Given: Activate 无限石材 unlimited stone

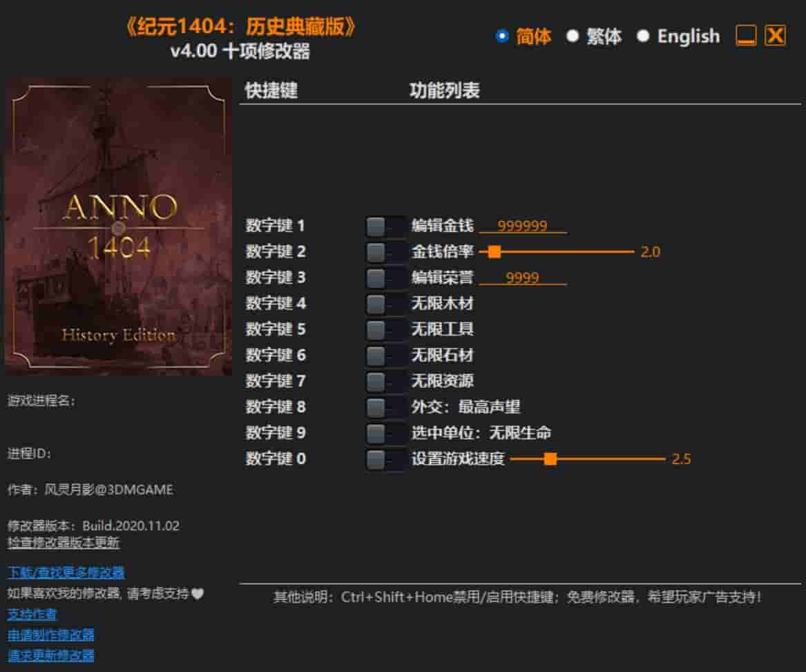Looking at the screenshot, I should pyautogui.click(x=384, y=355).
